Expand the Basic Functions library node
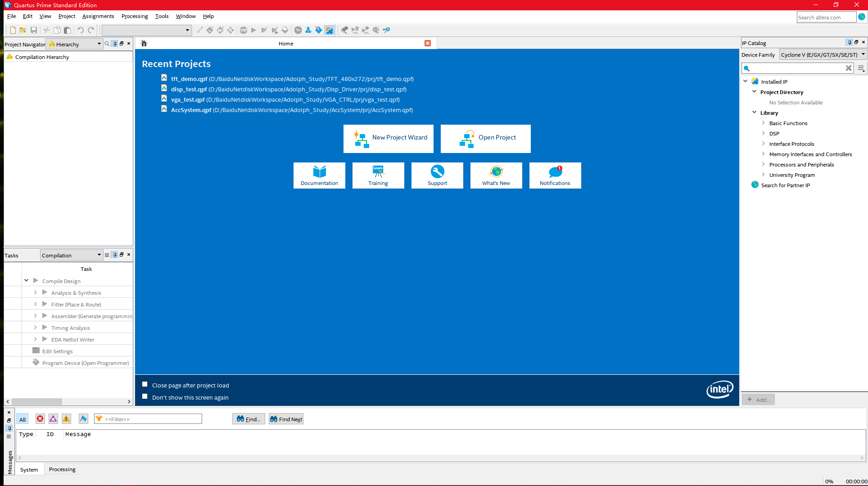The image size is (868, 486). pos(763,123)
